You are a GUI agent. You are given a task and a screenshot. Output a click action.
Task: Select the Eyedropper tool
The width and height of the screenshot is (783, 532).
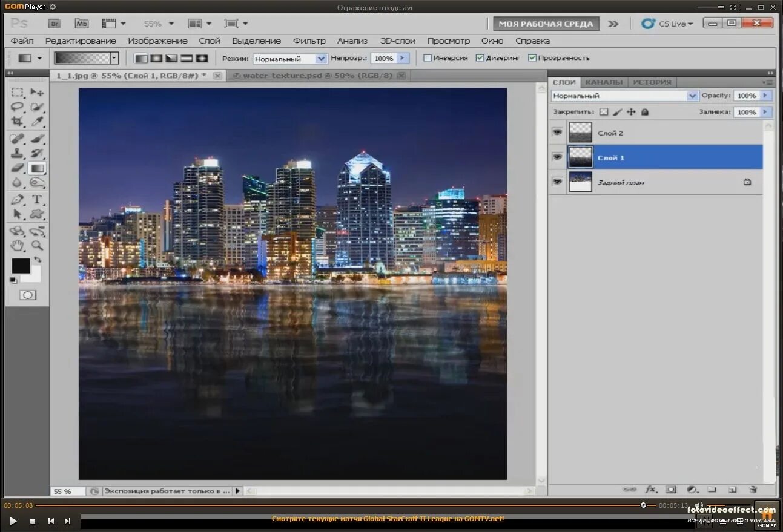[x=37, y=122]
